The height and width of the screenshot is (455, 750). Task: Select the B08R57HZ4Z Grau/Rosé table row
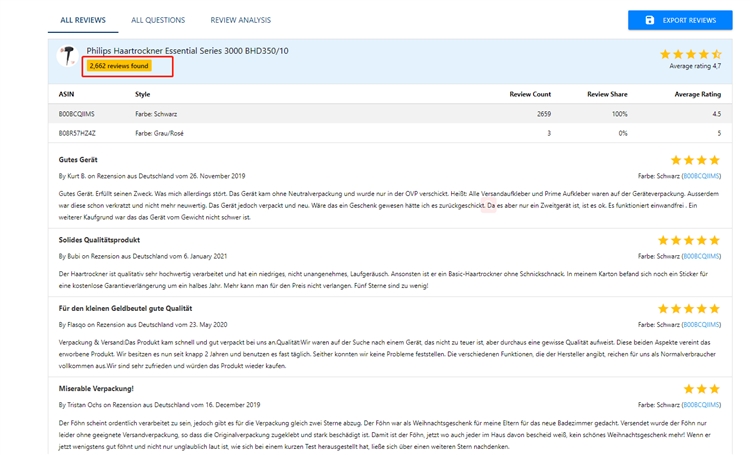tap(390, 132)
